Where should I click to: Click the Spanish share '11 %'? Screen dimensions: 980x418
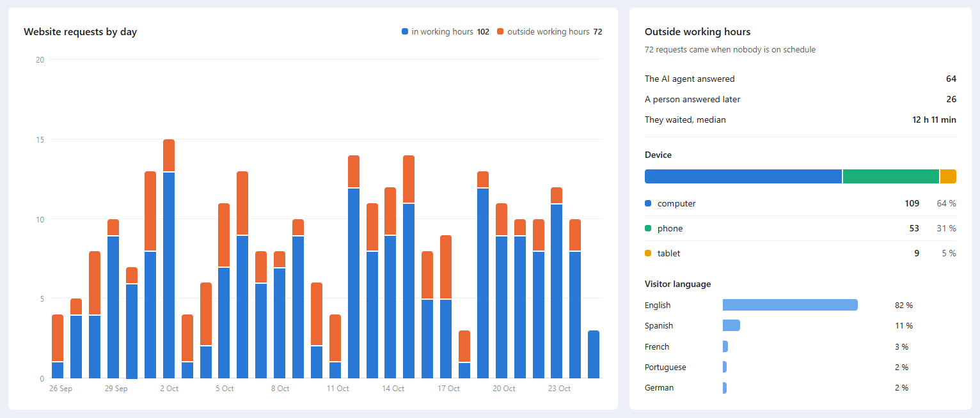tap(904, 325)
